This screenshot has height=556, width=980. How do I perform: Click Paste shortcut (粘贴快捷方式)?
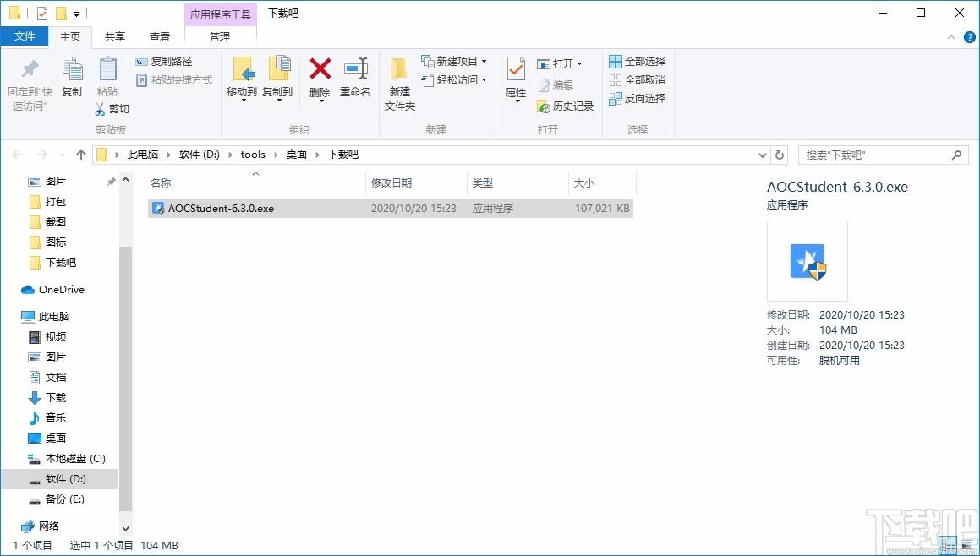[173, 80]
